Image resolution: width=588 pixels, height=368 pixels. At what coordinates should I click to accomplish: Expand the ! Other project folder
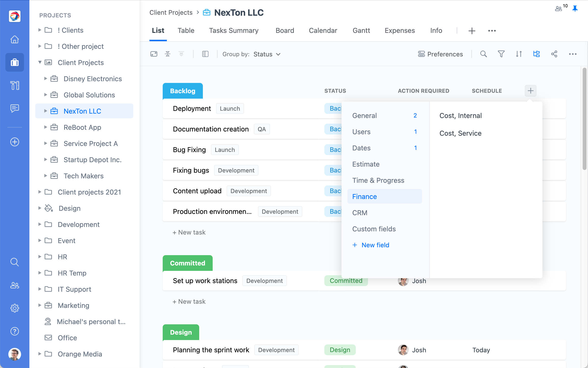tap(40, 46)
